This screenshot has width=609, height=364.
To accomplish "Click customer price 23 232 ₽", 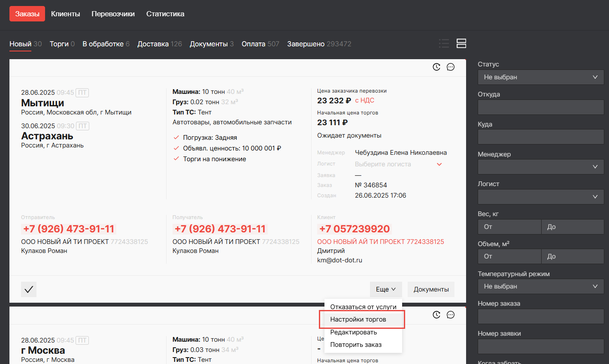I will [x=334, y=100].
